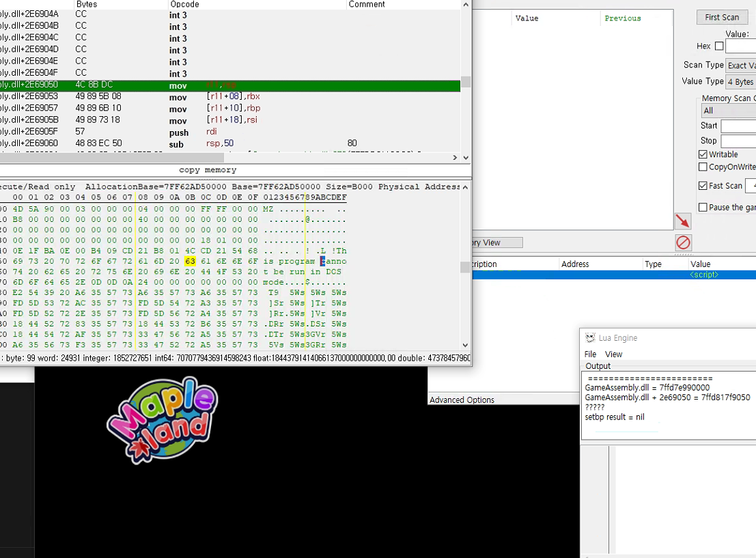Click the First Scan button
Image resolution: width=756 pixels, height=558 pixels.
pyautogui.click(x=721, y=17)
